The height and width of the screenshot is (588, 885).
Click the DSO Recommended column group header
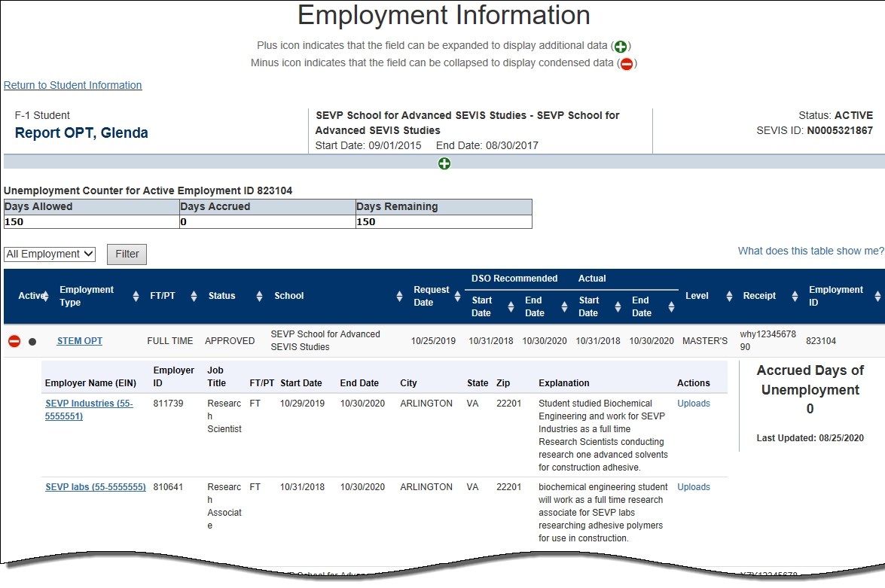pos(514,279)
